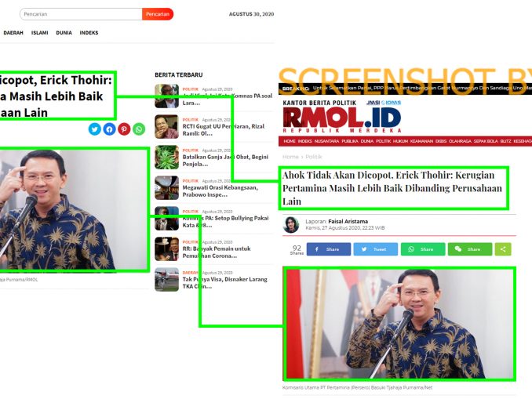Image resolution: width=532 pixels, height=399 pixels.
Task: Open 'Batalkan Ganja Jadi Obat' news item
Action: (225, 161)
